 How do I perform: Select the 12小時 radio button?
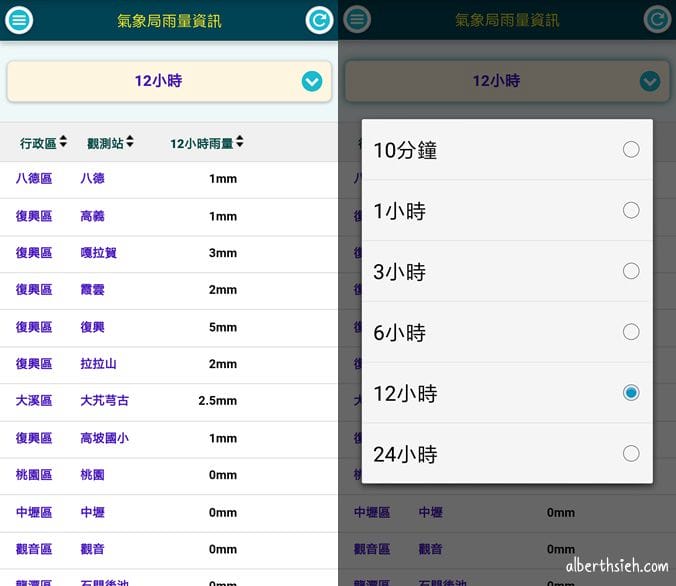631,393
